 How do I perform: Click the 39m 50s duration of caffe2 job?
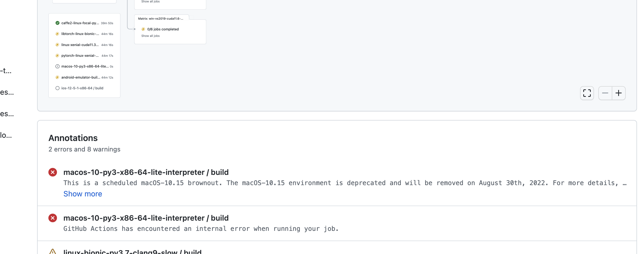107,23
